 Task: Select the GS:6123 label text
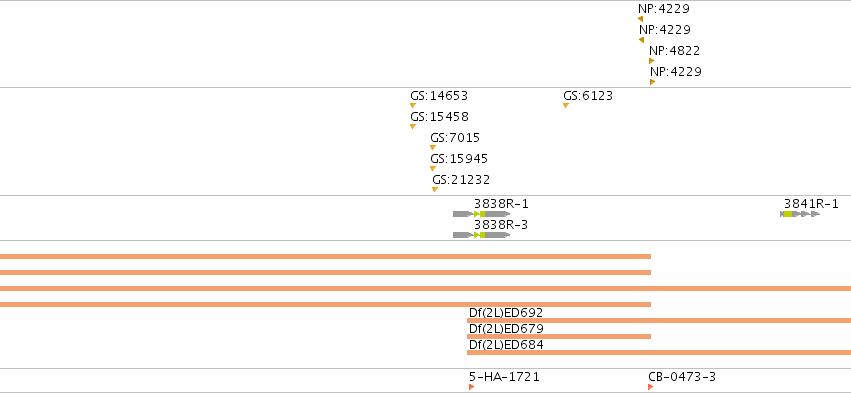[x=588, y=96]
